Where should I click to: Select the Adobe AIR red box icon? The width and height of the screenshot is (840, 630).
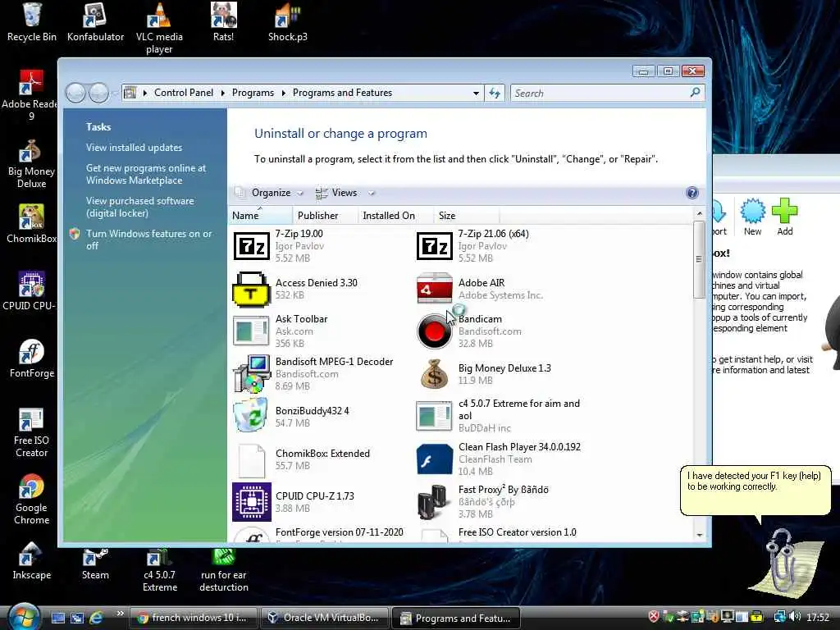(435, 288)
